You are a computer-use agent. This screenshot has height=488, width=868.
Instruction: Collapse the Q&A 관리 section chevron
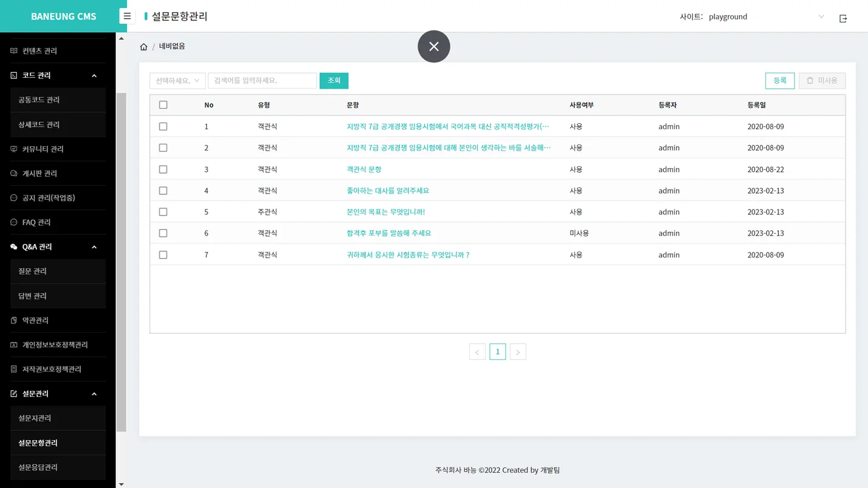[94, 247]
